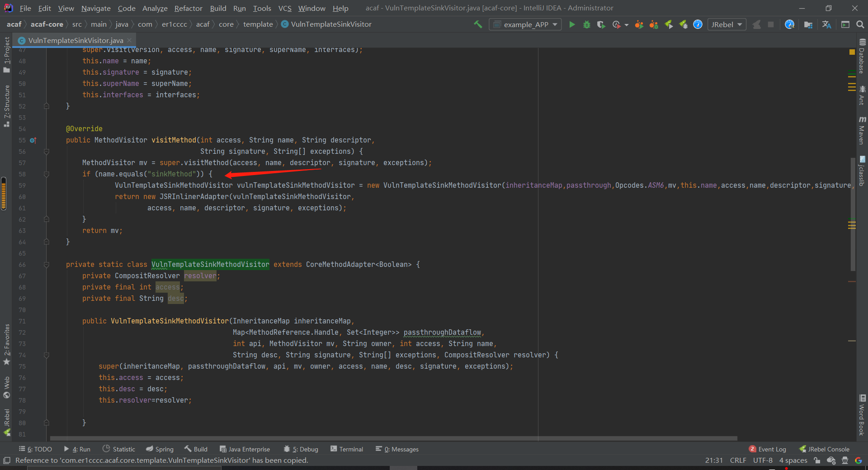
Task: Start debugging with the green bug icon
Action: coord(587,24)
